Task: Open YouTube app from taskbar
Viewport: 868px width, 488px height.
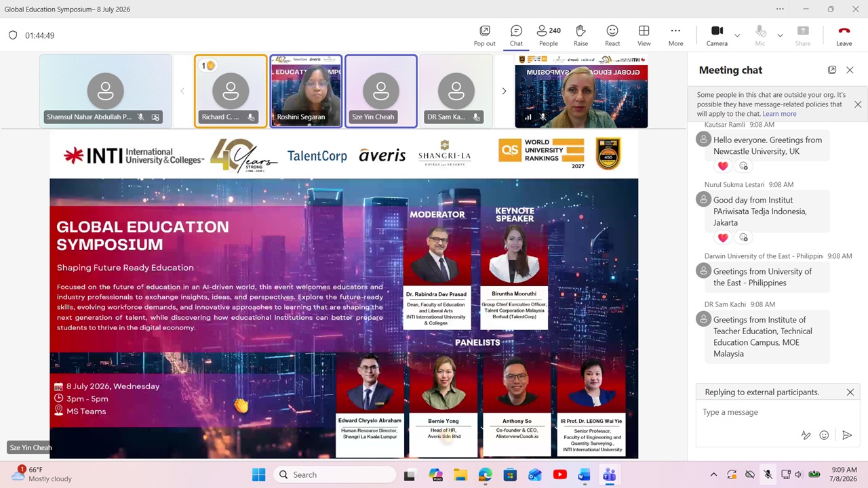Action: [x=559, y=474]
